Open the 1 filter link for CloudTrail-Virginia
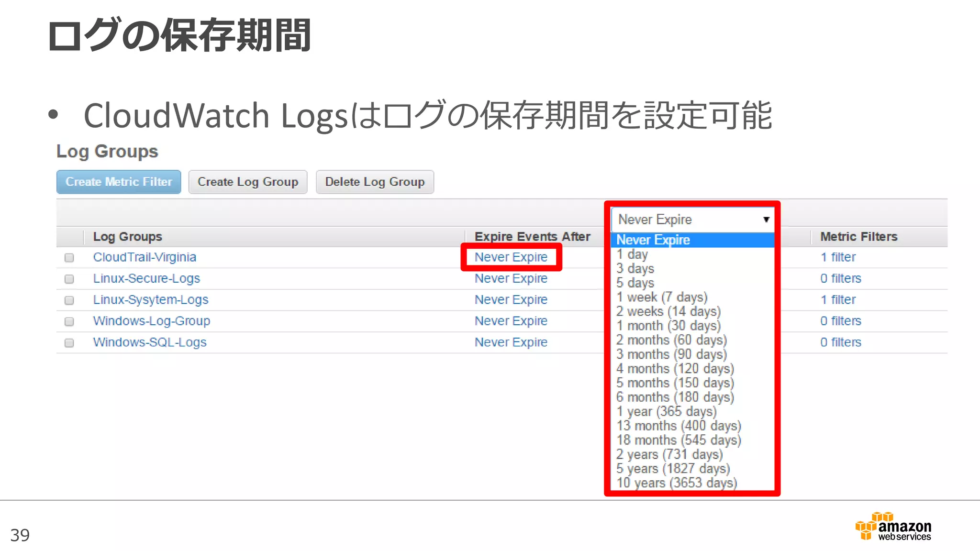 click(x=838, y=257)
